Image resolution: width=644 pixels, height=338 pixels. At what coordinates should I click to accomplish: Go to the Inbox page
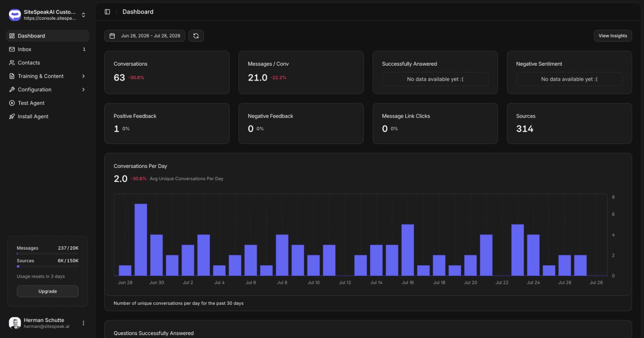pos(48,49)
